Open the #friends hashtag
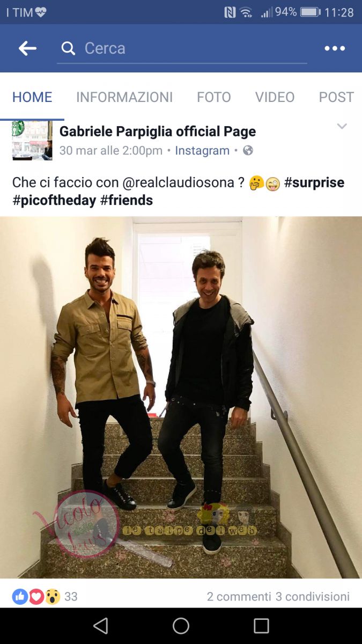362x644 pixels. point(127,200)
